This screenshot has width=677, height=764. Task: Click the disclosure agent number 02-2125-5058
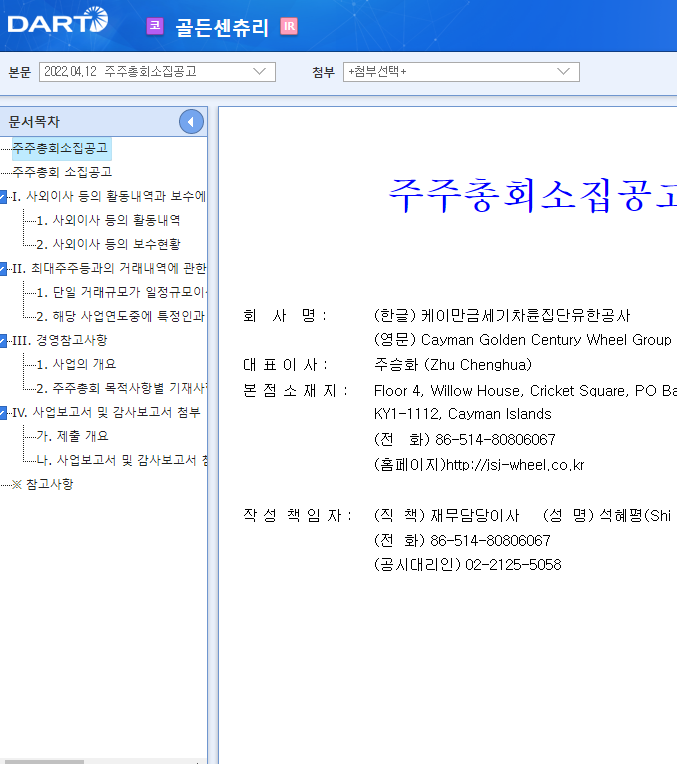(x=513, y=565)
